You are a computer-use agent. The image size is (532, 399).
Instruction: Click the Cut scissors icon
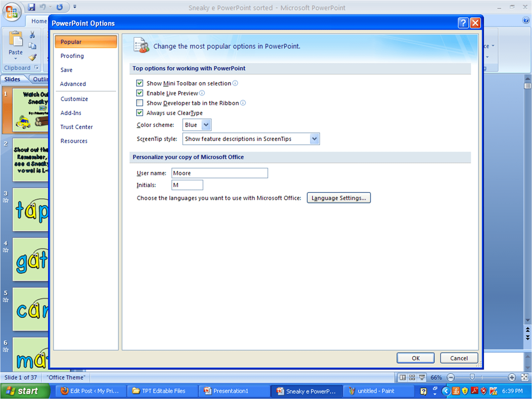coord(32,34)
